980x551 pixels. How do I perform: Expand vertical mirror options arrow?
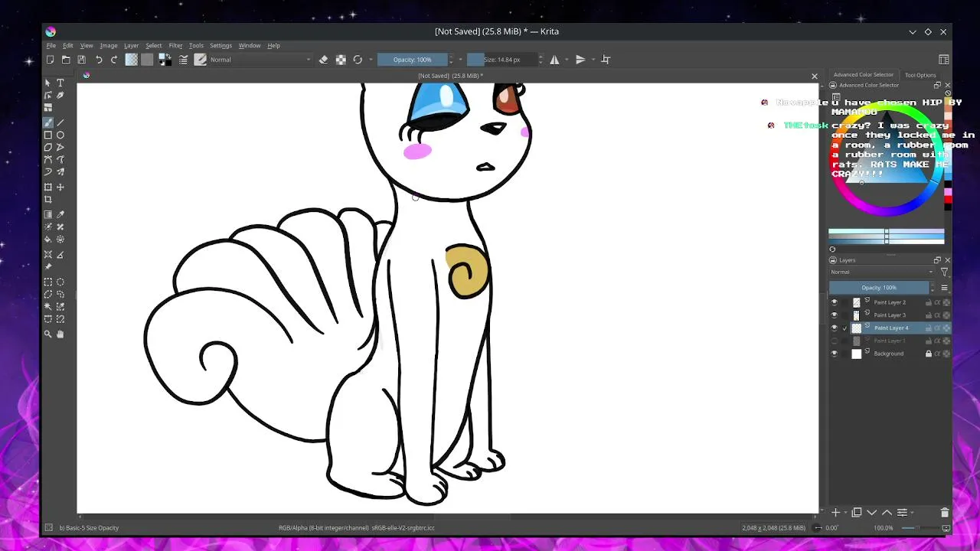point(593,60)
